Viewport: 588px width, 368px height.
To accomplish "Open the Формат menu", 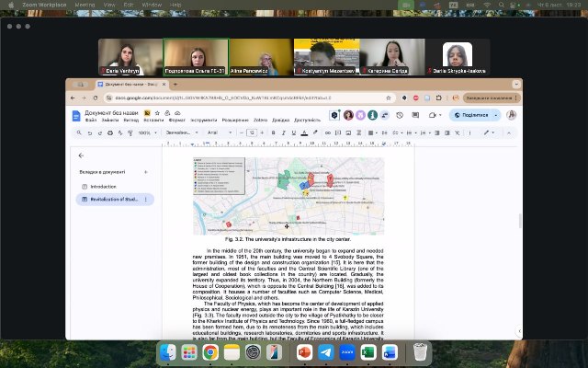I will [x=178, y=121].
